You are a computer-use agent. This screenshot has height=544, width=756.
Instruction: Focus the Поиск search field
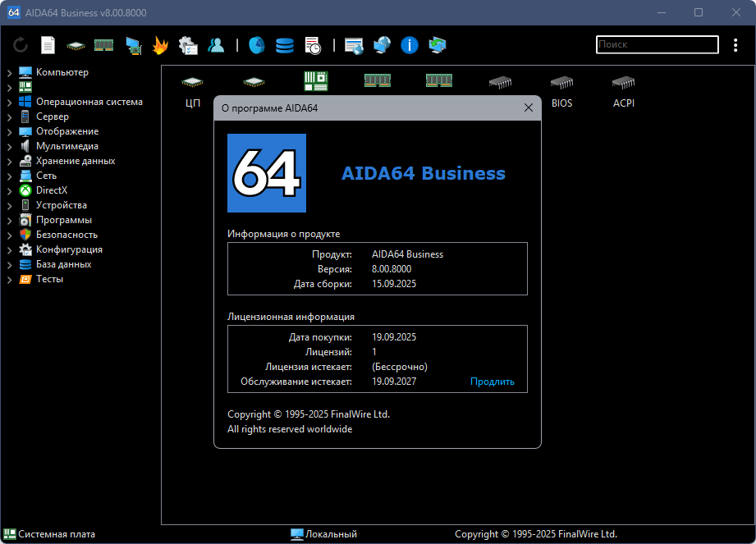point(657,44)
